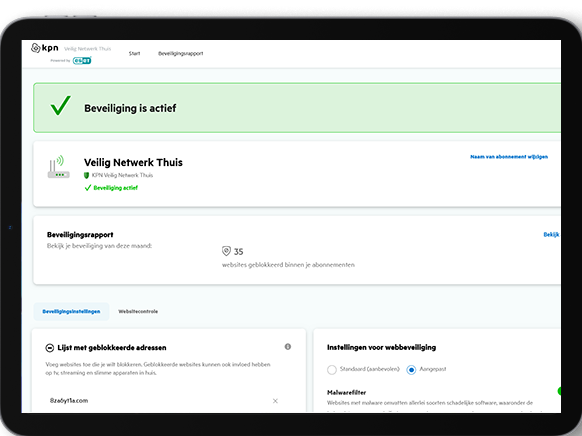The height and width of the screenshot is (436, 582).
Task: Click the Bekijk link in report card
Action: pos(552,235)
